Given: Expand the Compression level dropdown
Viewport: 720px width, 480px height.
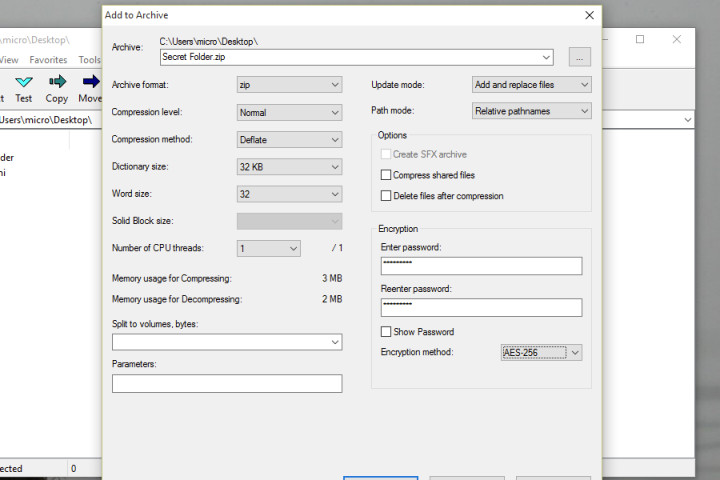Looking at the screenshot, I should [289, 112].
